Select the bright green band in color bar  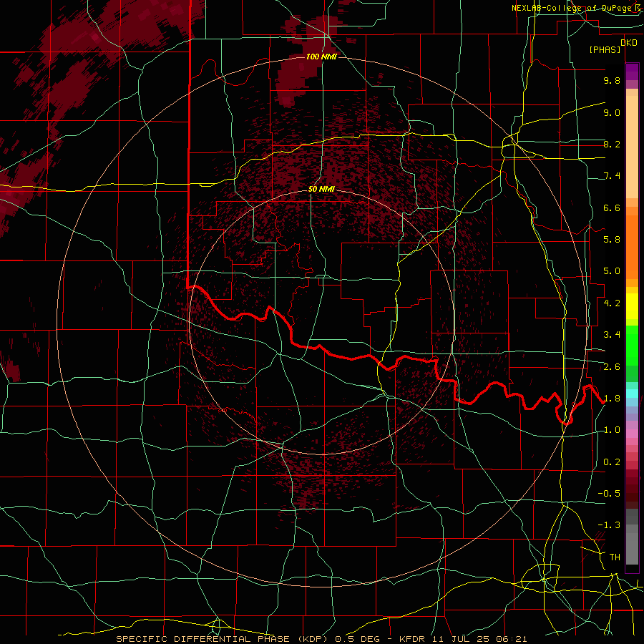coord(632,346)
